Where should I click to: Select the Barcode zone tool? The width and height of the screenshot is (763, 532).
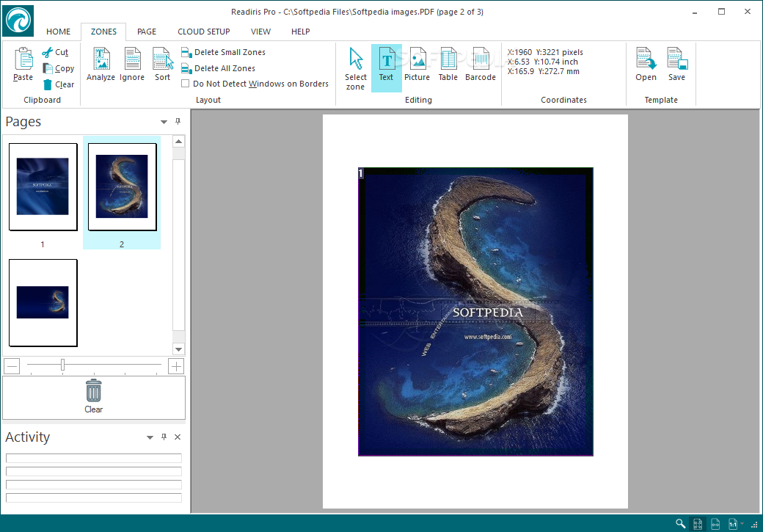[x=481, y=65]
